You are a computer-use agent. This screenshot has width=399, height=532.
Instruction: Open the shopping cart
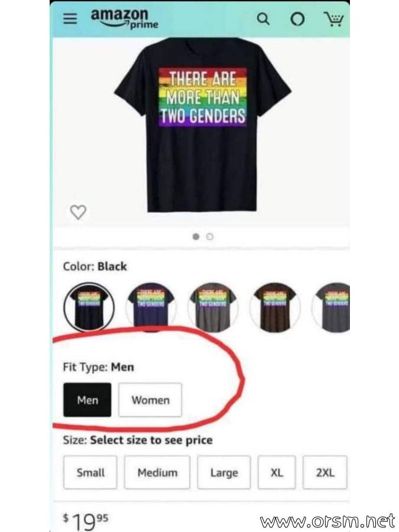334,19
